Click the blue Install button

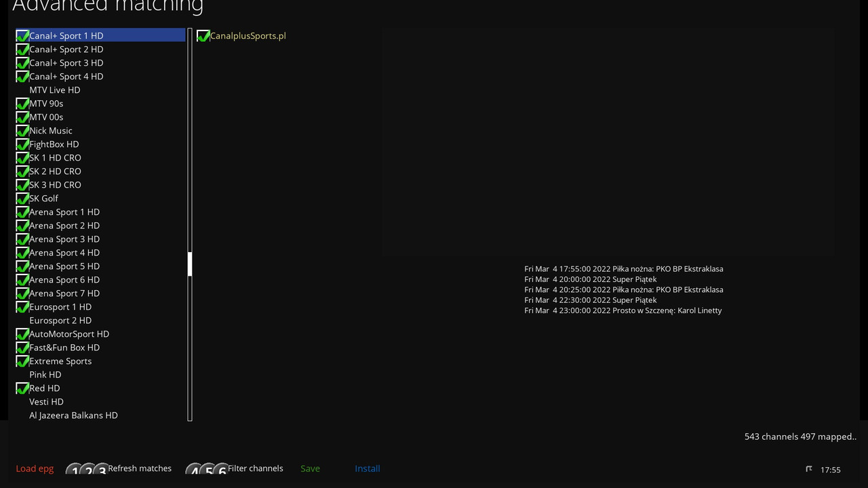[368, 468]
